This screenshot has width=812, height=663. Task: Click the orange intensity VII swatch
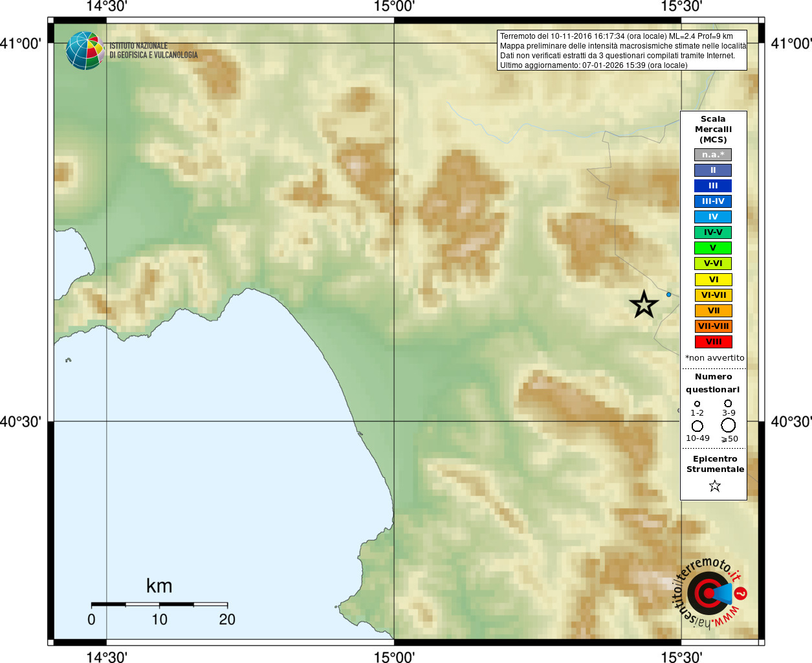(714, 311)
